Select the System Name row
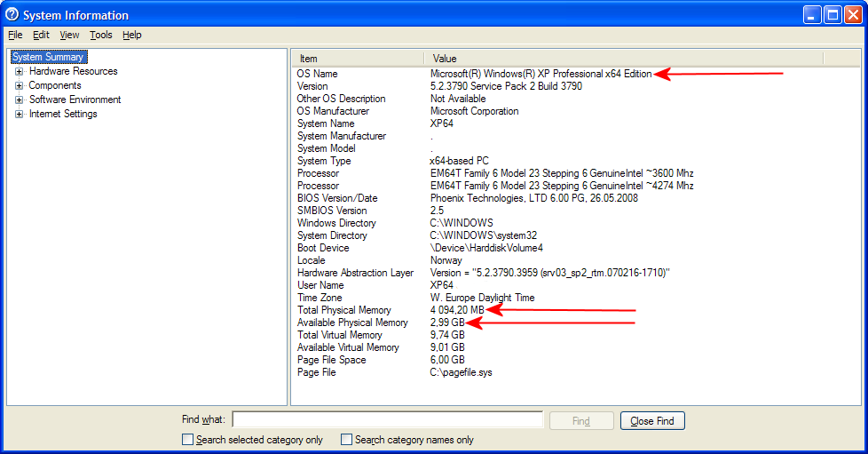The width and height of the screenshot is (868, 454). [x=576, y=123]
